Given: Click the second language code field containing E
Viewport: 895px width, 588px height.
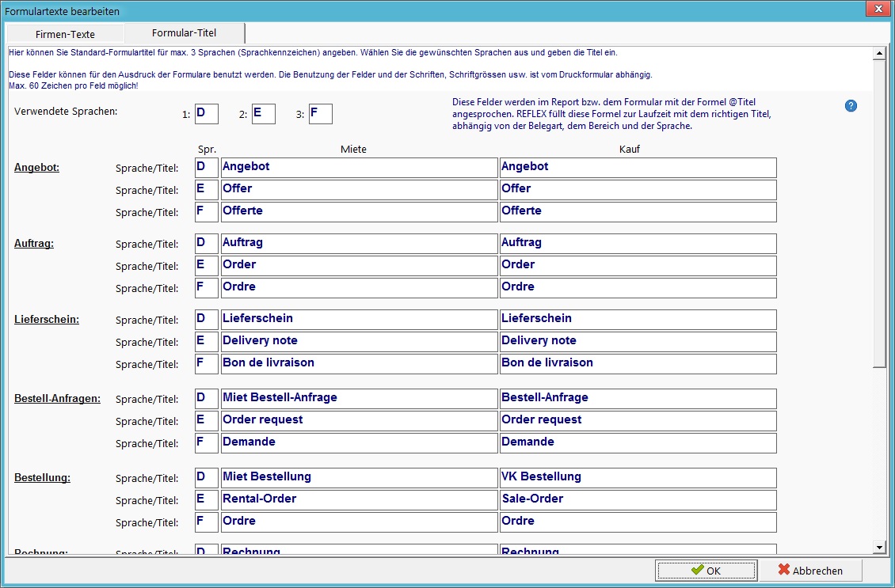Looking at the screenshot, I should pos(263,114).
